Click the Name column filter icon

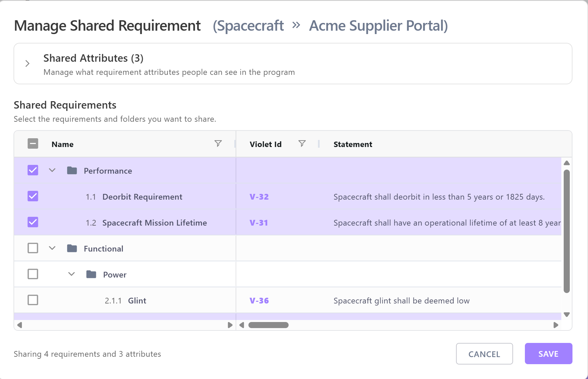pyautogui.click(x=218, y=144)
